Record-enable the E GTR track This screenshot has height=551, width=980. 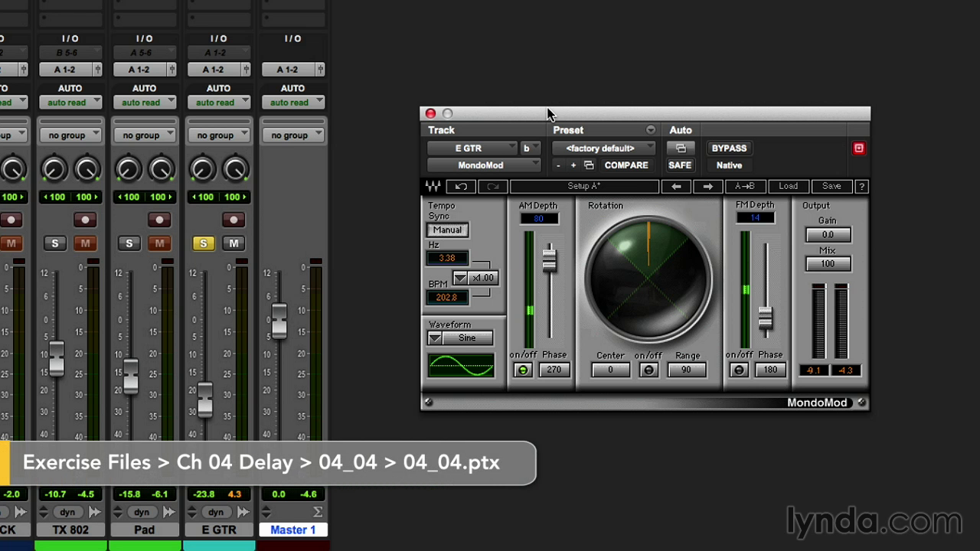[x=234, y=220]
